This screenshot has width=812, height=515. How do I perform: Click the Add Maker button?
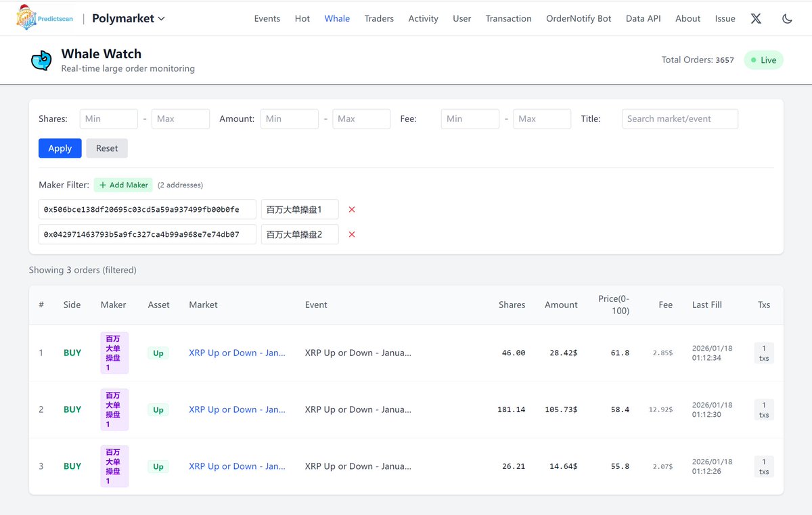coord(123,185)
